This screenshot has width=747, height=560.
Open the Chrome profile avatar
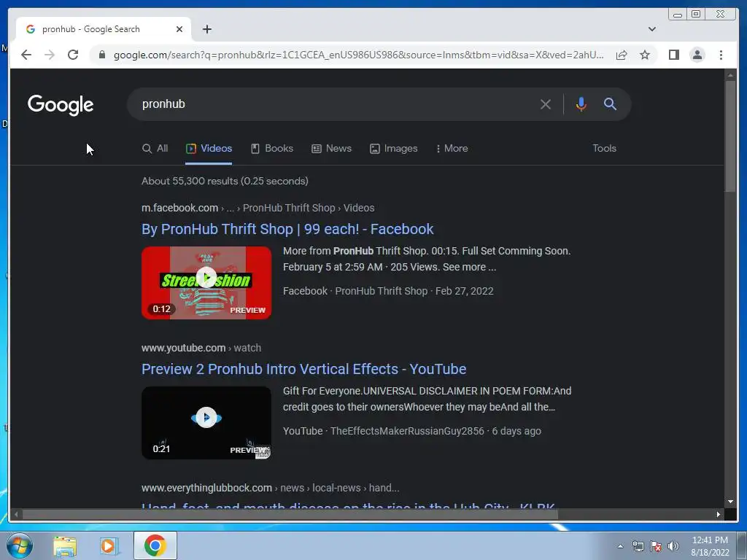tap(697, 55)
